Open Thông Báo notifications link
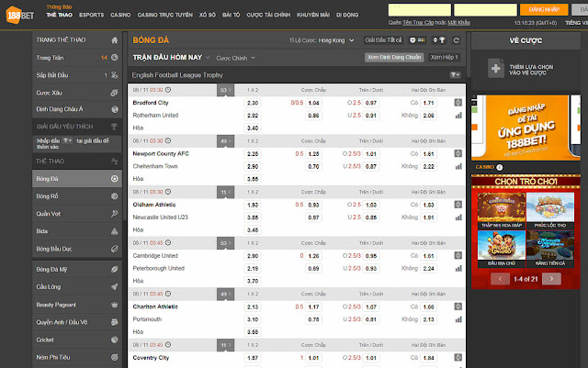 tap(59, 6)
